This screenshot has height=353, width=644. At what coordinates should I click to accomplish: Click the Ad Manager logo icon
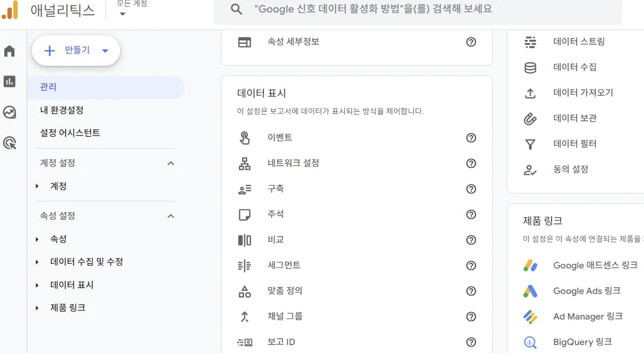(530, 317)
